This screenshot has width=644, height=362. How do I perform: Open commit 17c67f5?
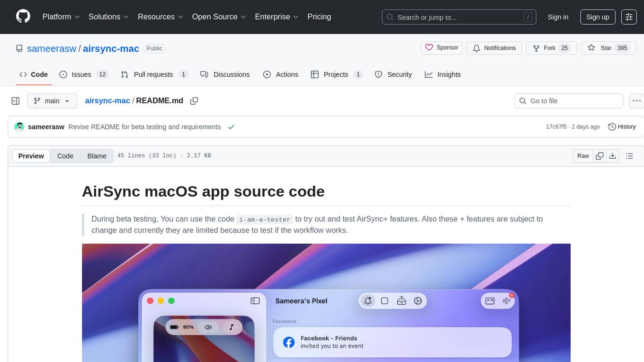point(556,127)
